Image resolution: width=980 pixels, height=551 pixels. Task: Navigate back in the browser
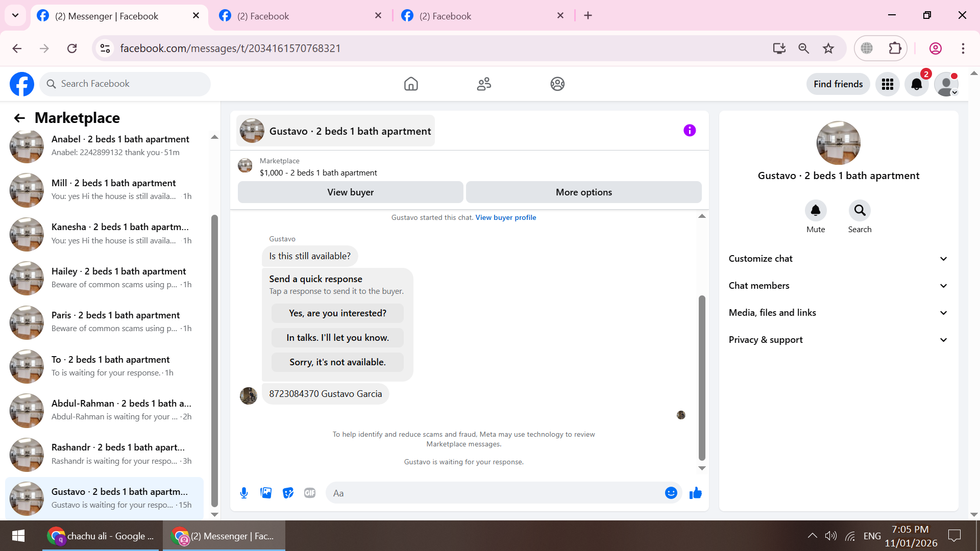(17, 48)
